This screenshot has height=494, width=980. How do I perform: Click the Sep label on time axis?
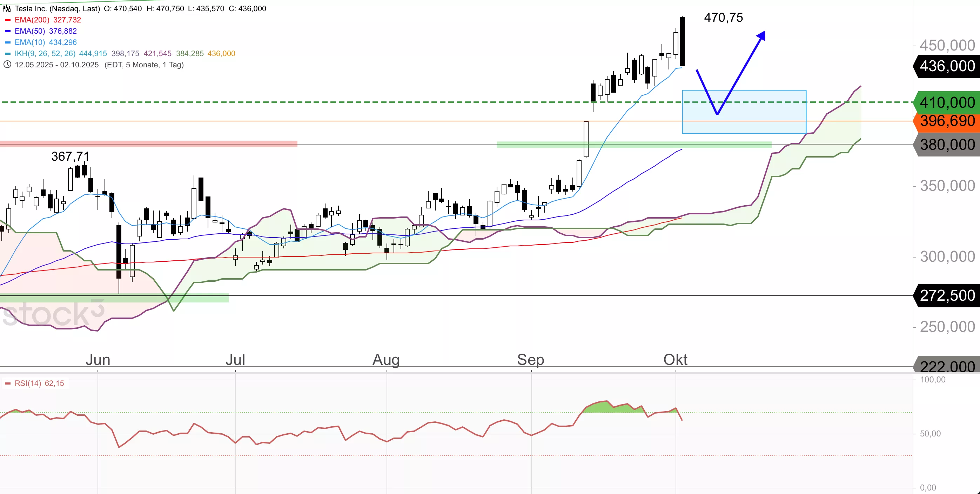530,359
